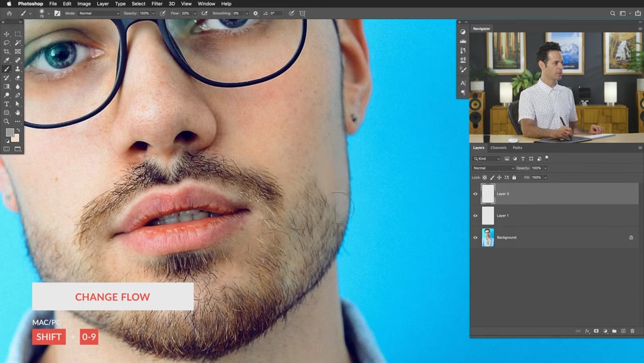The image size is (644, 363).
Task: Open tool preset picker arrow
Action: (x=30, y=13)
